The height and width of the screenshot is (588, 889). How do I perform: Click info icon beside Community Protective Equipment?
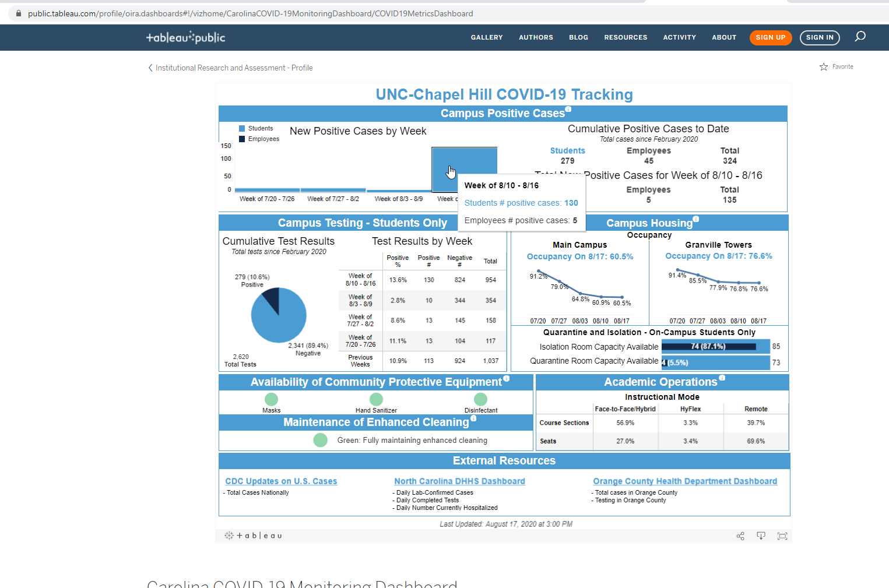point(507,379)
